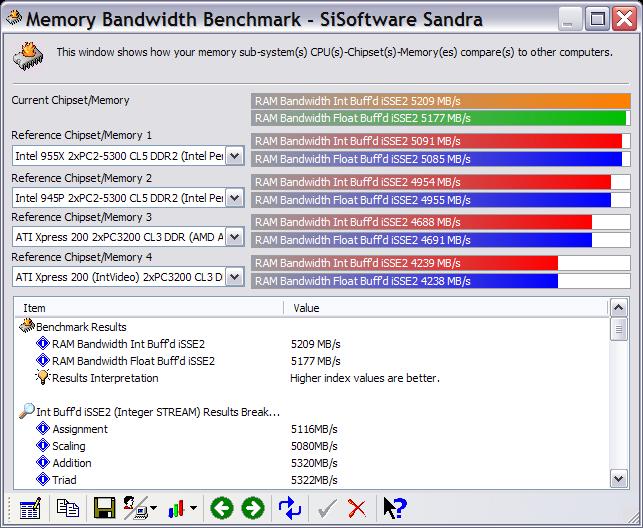Click the person/computer connect icon
643x528 pixels.
coord(136,508)
